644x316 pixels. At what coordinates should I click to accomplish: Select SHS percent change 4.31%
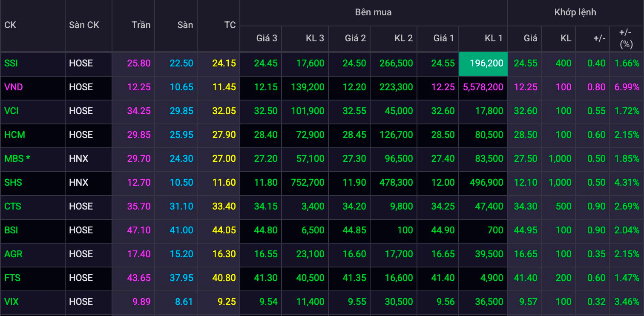(627, 183)
